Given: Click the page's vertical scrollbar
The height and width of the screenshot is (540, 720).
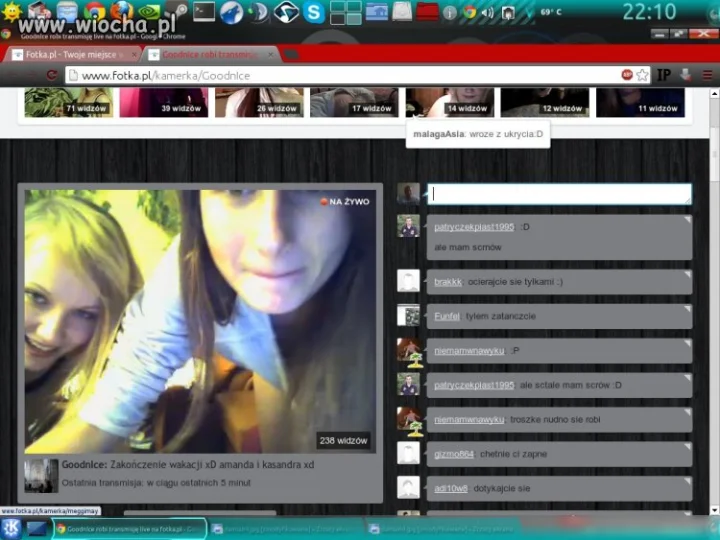Looking at the screenshot, I should (x=714, y=302).
